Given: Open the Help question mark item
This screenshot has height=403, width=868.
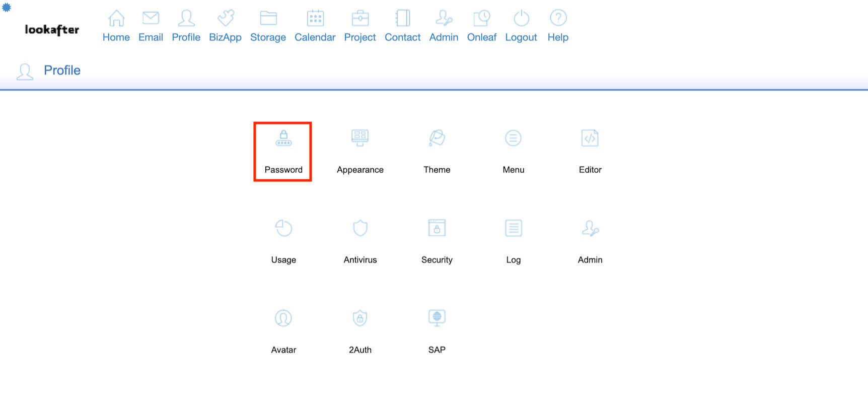Looking at the screenshot, I should 558,26.
